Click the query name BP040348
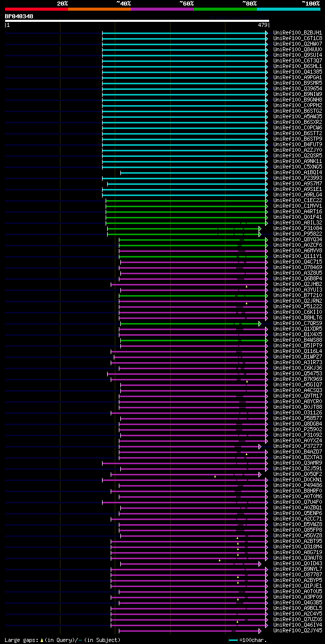Viewport: 325px width, 644px height. click(19, 16)
